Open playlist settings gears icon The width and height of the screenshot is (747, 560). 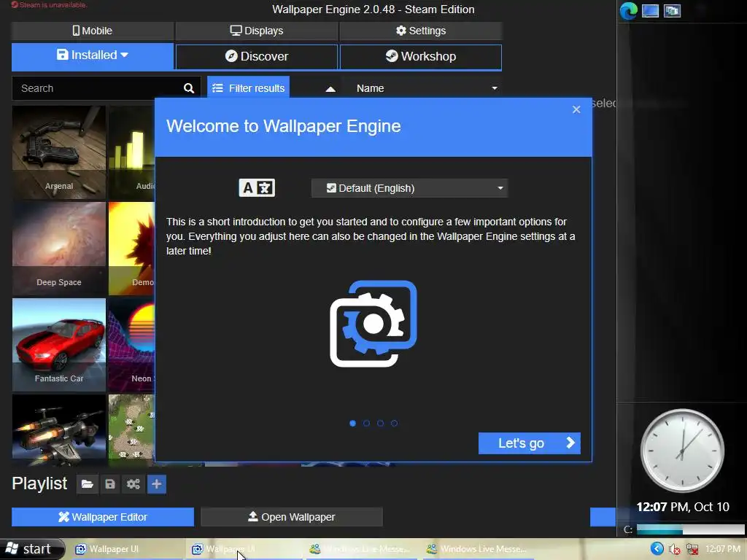[133, 484]
